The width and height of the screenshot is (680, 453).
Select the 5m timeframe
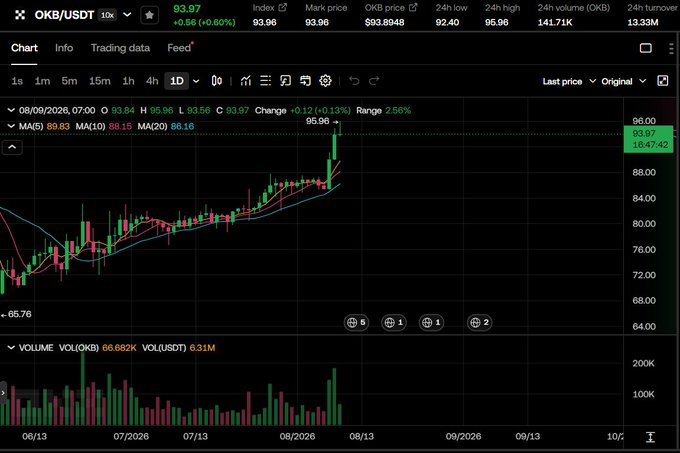(x=69, y=81)
